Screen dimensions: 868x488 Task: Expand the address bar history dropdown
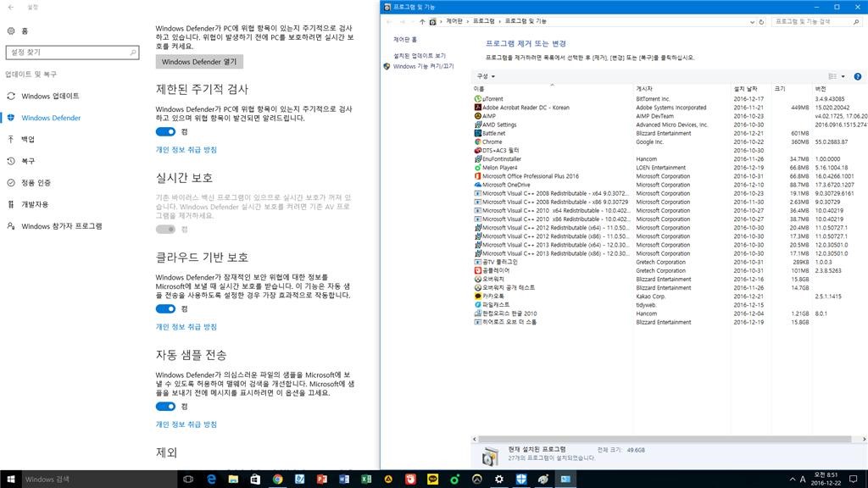[x=752, y=21]
